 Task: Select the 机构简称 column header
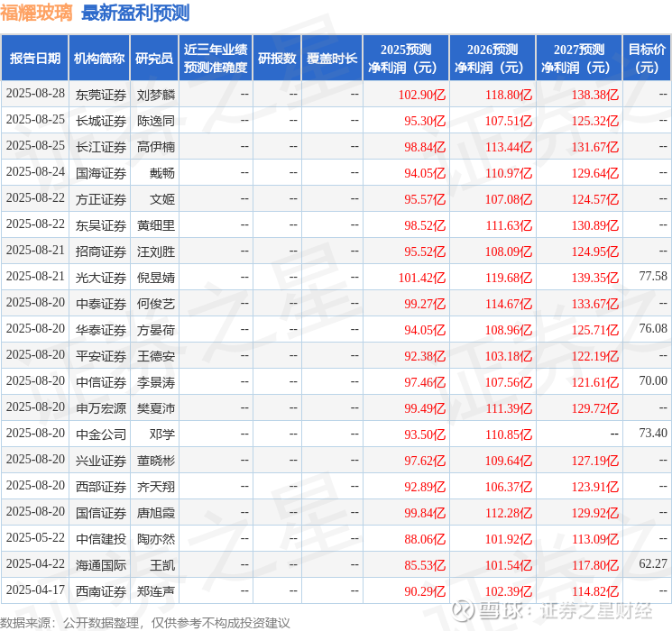point(99,59)
